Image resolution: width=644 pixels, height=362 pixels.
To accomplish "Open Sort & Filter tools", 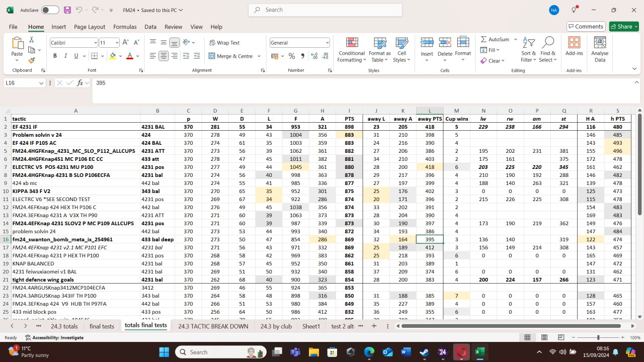I will pos(528,50).
